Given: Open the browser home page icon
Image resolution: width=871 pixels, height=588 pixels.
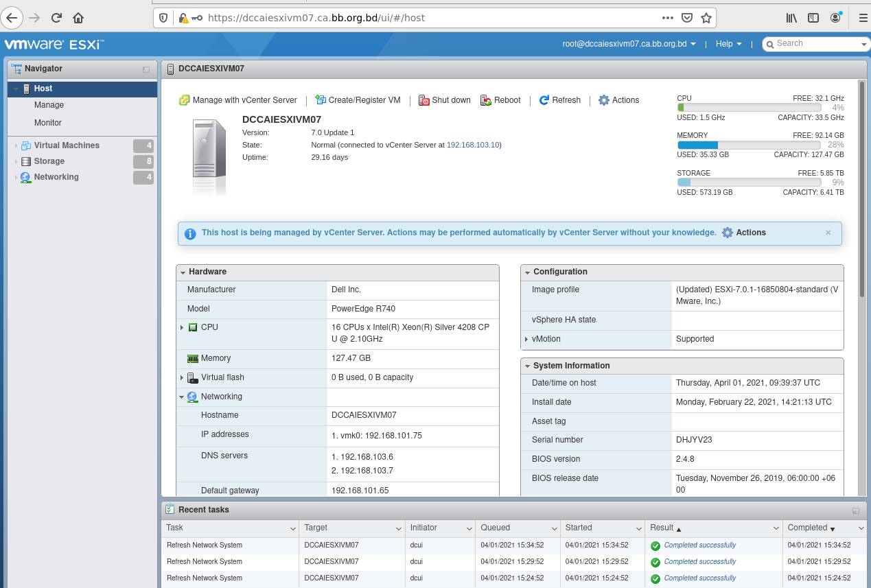Looking at the screenshot, I should pos(78,18).
